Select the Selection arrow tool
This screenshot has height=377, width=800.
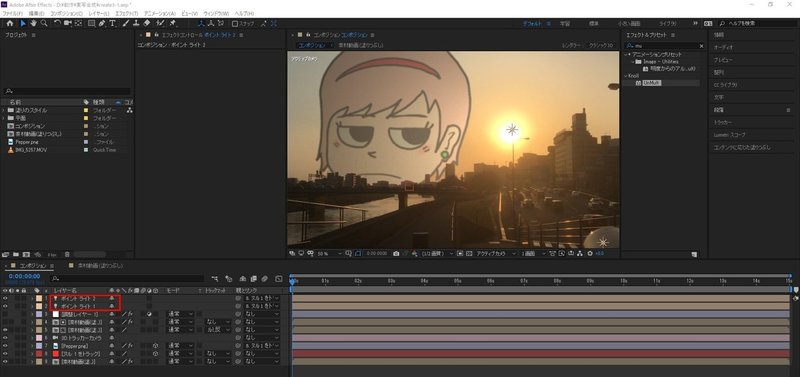[x=23, y=23]
